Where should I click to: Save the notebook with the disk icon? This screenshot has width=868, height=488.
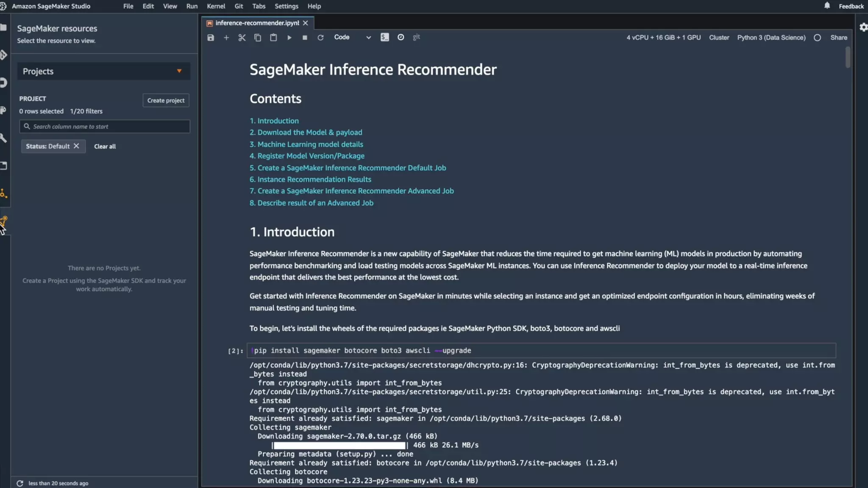click(x=211, y=38)
